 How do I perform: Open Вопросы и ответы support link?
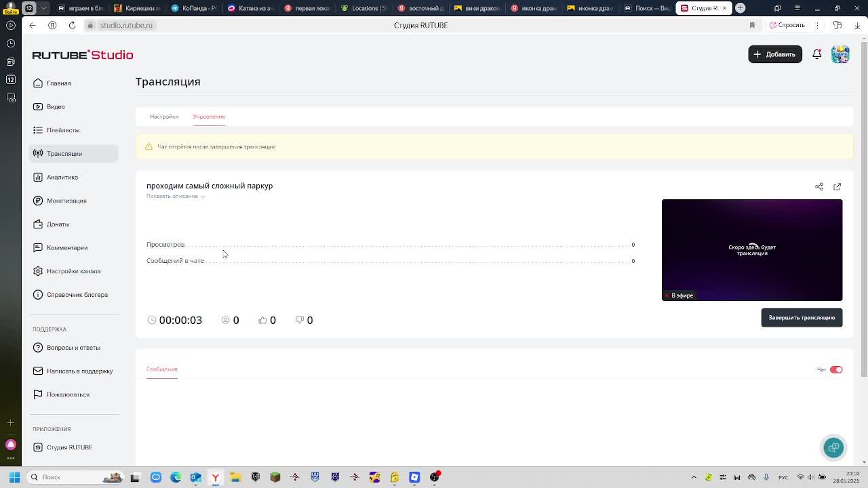(74, 348)
